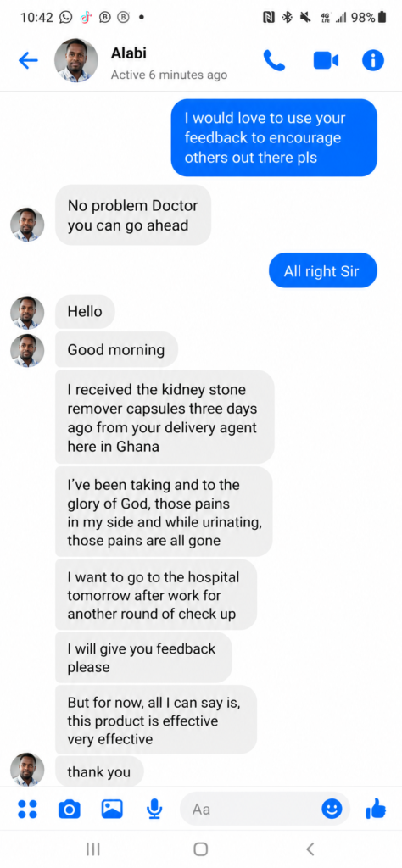Image resolution: width=402 pixels, height=868 pixels.
Task: Tap the Android home navigation button
Action: pyautogui.click(x=200, y=849)
